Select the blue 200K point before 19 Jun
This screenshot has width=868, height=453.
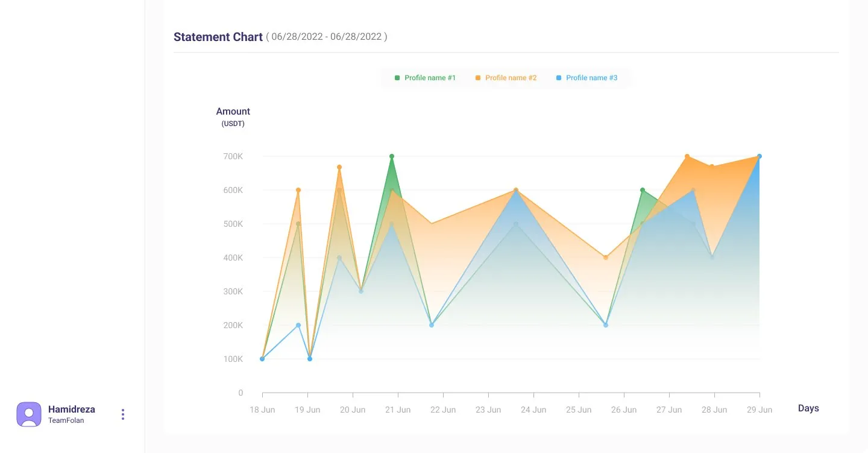tap(298, 325)
